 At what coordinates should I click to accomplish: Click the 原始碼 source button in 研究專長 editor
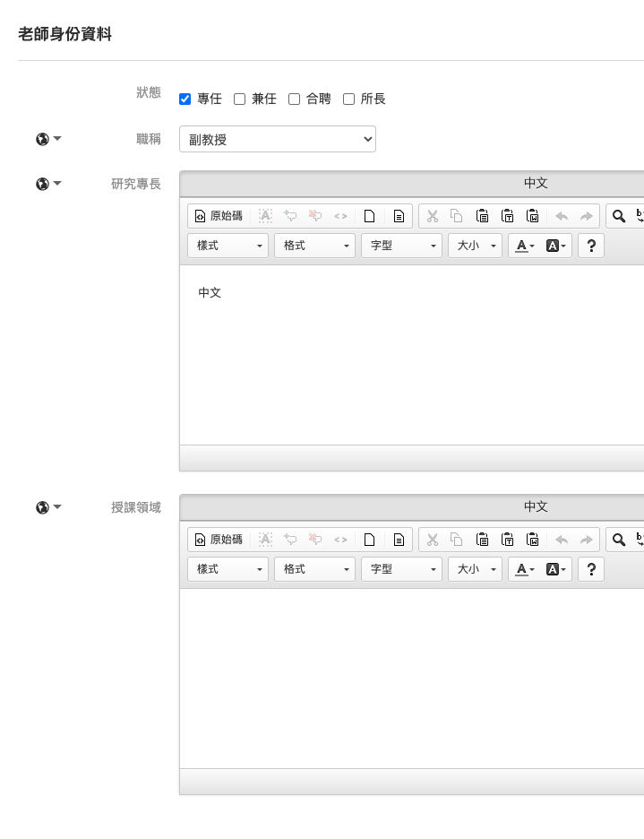(219, 216)
